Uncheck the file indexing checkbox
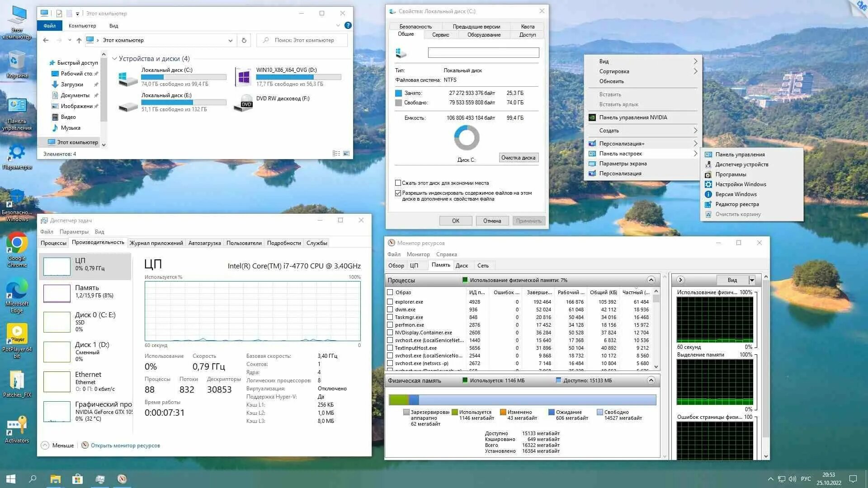Screen dimensions: 868x488 tap(398, 193)
